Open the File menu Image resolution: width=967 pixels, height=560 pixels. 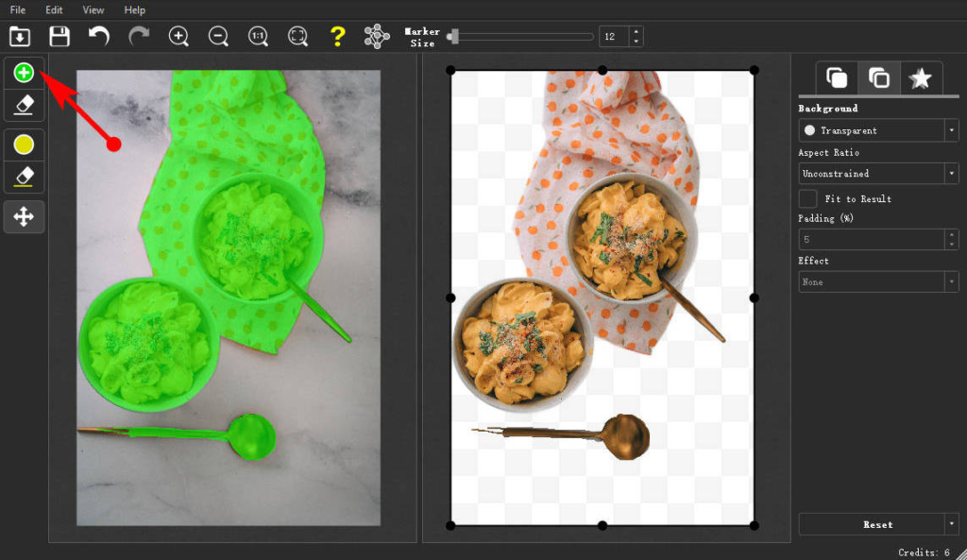pos(18,9)
